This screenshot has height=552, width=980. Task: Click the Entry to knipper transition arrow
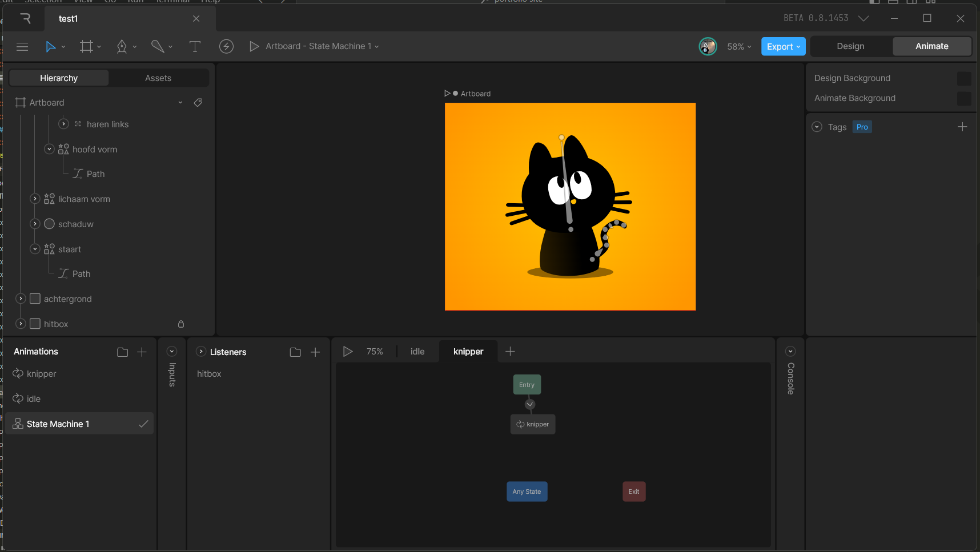(x=530, y=404)
